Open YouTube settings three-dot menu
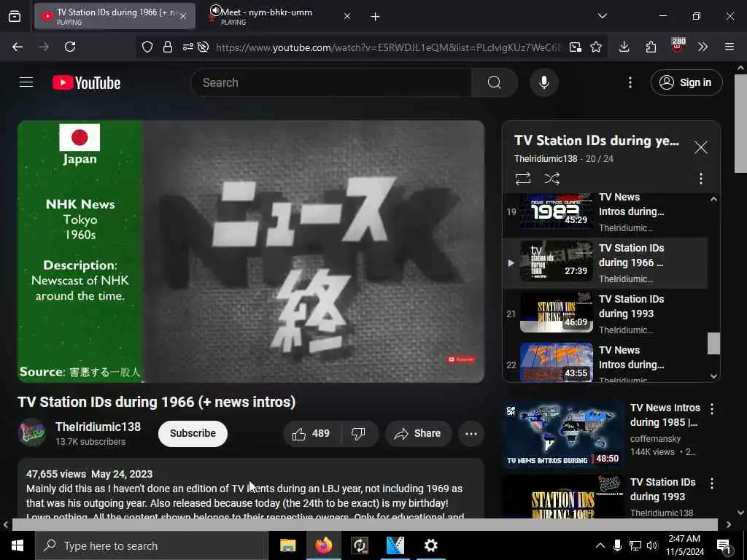747x560 pixels. (630, 82)
